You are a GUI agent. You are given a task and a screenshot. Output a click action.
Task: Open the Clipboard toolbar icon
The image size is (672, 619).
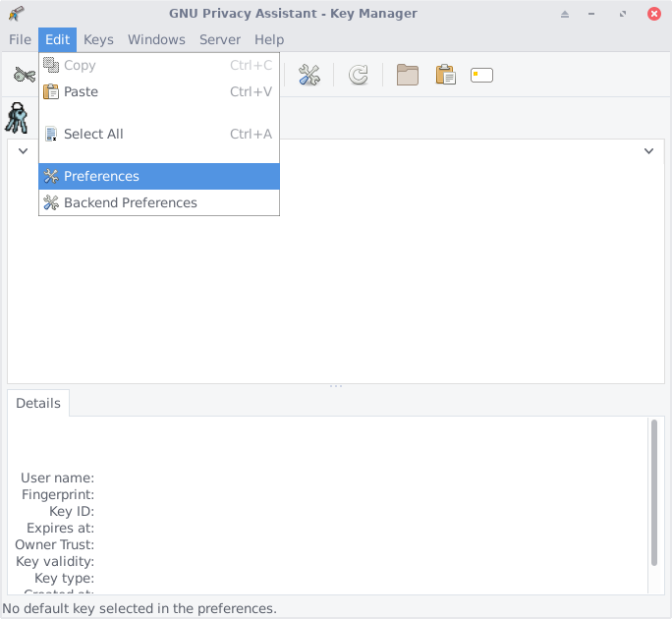tap(445, 75)
